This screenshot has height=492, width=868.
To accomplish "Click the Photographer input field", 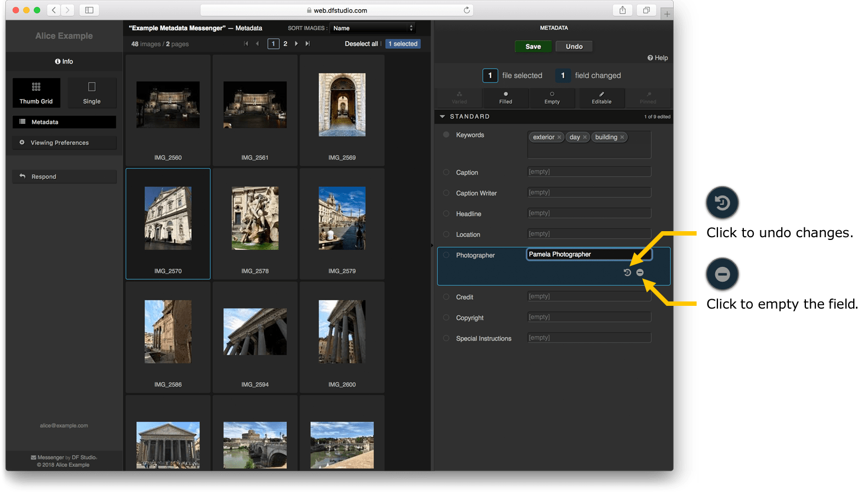I will (x=589, y=254).
